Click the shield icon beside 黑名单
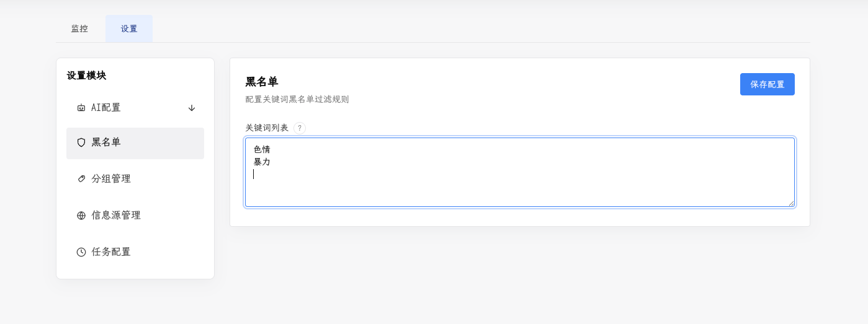The width and height of the screenshot is (868, 324). [81, 142]
